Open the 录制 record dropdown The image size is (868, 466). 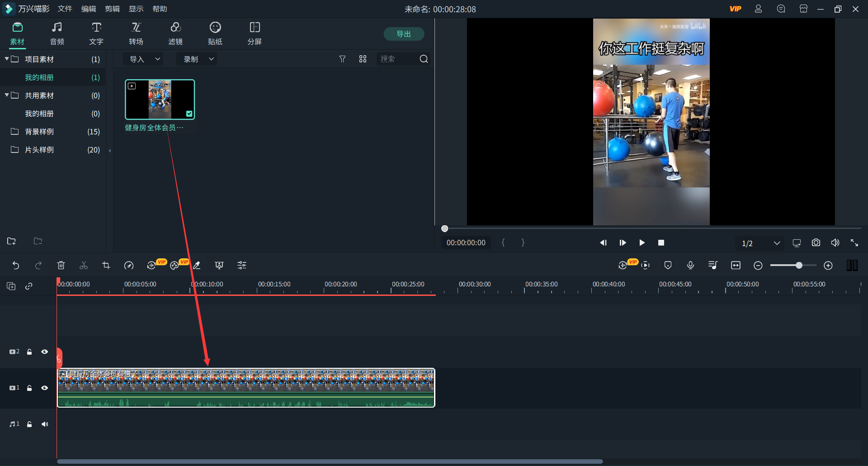click(x=198, y=59)
